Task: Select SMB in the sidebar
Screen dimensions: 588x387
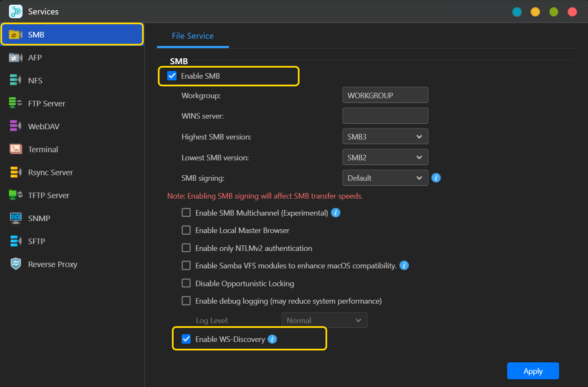Action: pyautogui.click(x=72, y=34)
